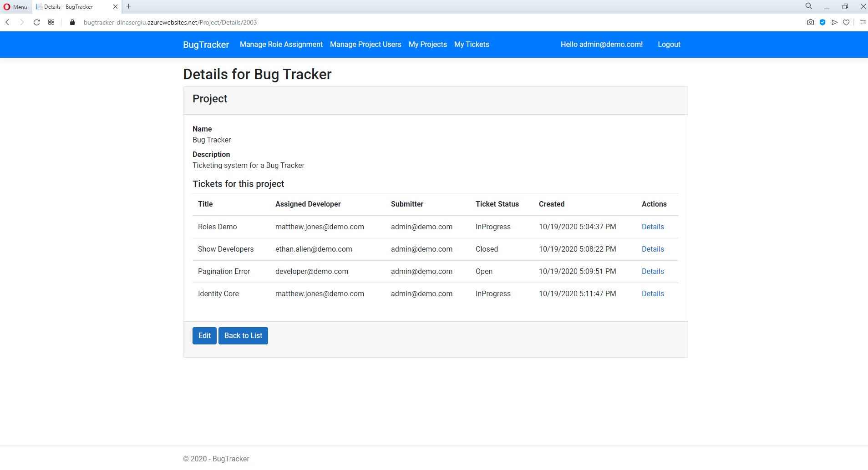Open Manage Role Assignment
Screen dimensions: 868x470
pyautogui.click(x=281, y=44)
